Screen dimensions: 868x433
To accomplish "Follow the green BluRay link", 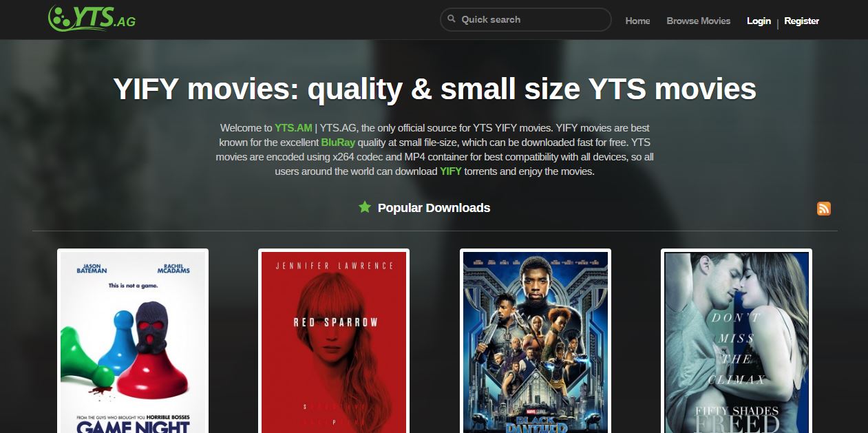I will point(338,142).
